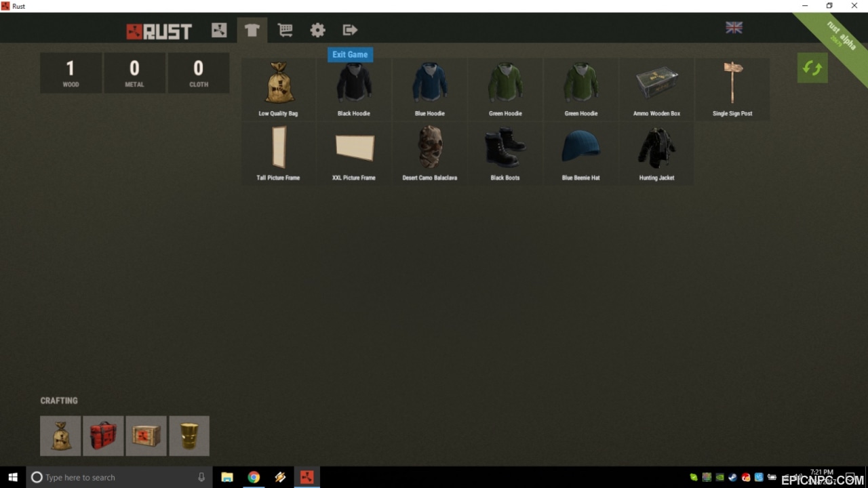Open Google Chrome from the taskbar
This screenshot has height=488, width=868.
254,477
